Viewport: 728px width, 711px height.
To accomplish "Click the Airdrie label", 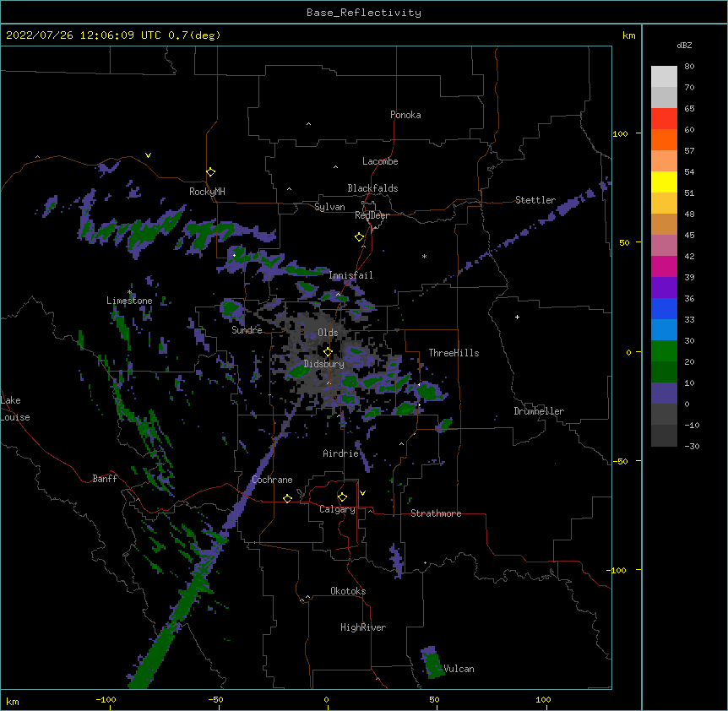I will [x=341, y=453].
